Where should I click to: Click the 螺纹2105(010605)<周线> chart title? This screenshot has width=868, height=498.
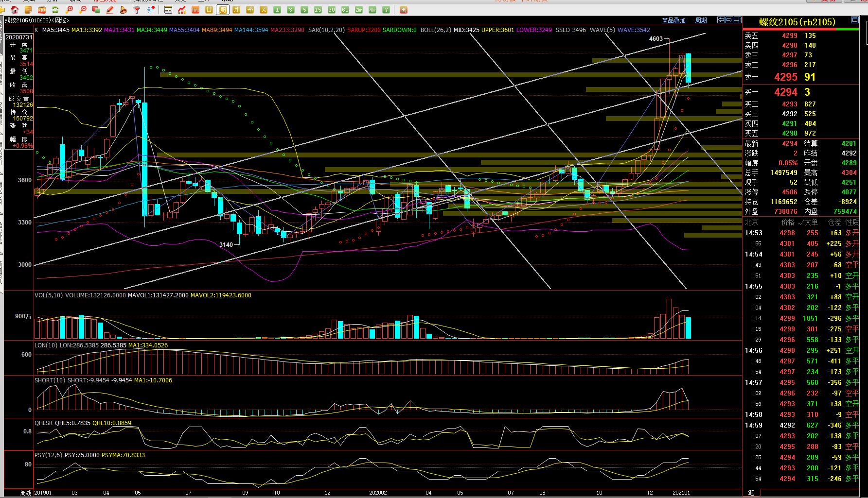click(x=36, y=20)
